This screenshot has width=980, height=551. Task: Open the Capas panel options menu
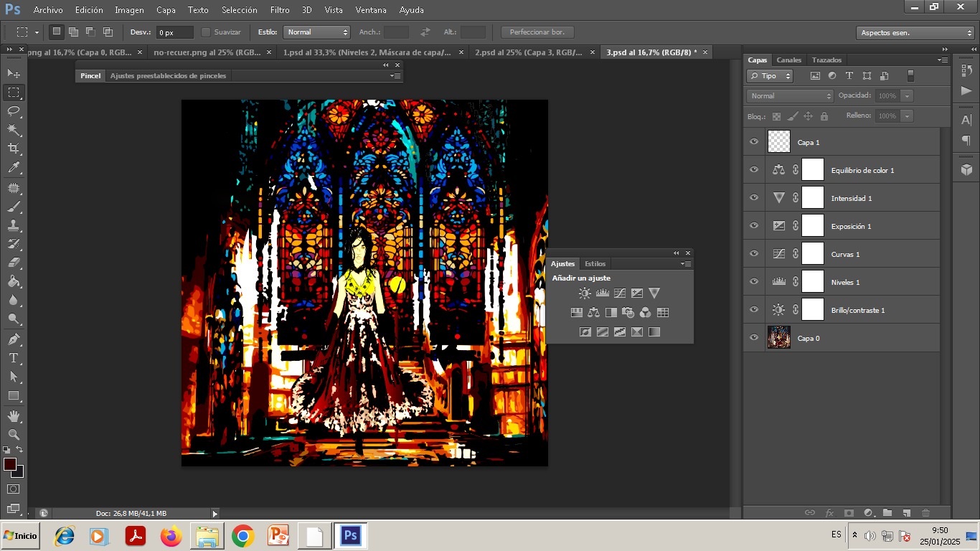tap(943, 60)
